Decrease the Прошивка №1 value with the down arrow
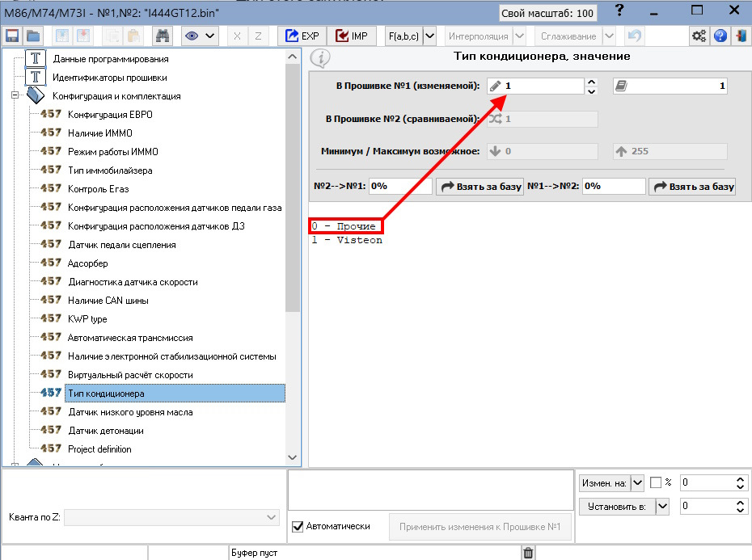 [x=591, y=91]
